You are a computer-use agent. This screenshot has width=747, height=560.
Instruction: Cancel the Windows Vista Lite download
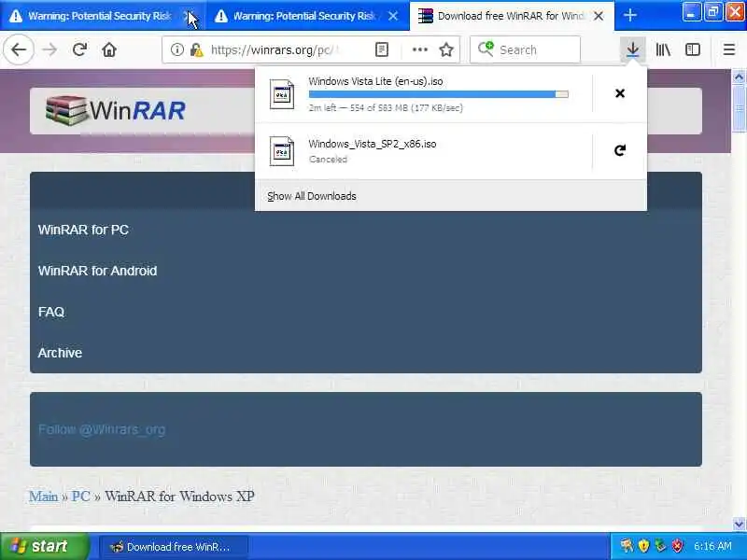pyautogui.click(x=620, y=93)
